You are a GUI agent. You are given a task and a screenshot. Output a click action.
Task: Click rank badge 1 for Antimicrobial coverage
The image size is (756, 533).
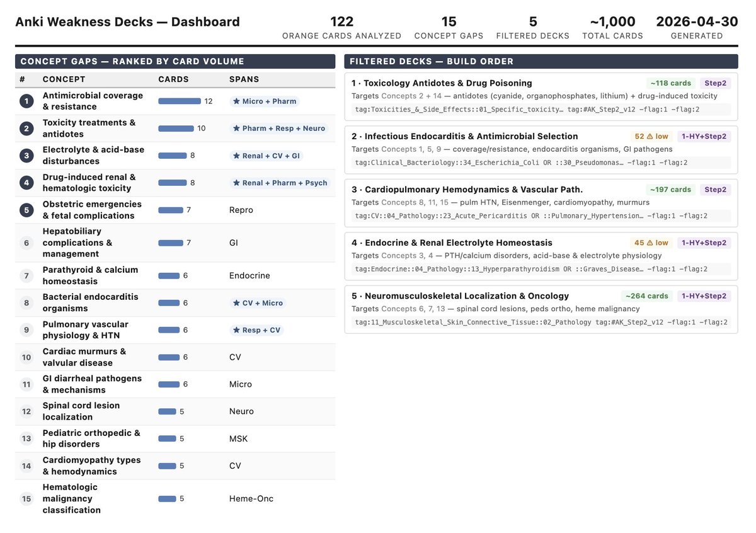click(x=26, y=101)
